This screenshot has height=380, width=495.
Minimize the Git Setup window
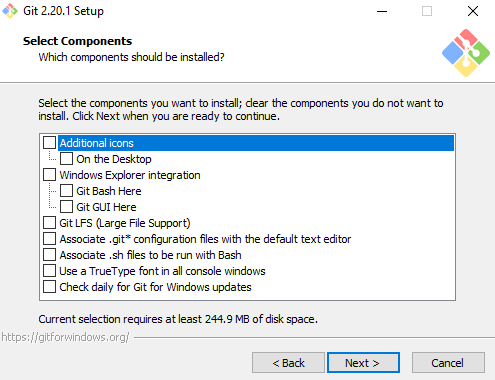tap(382, 11)
